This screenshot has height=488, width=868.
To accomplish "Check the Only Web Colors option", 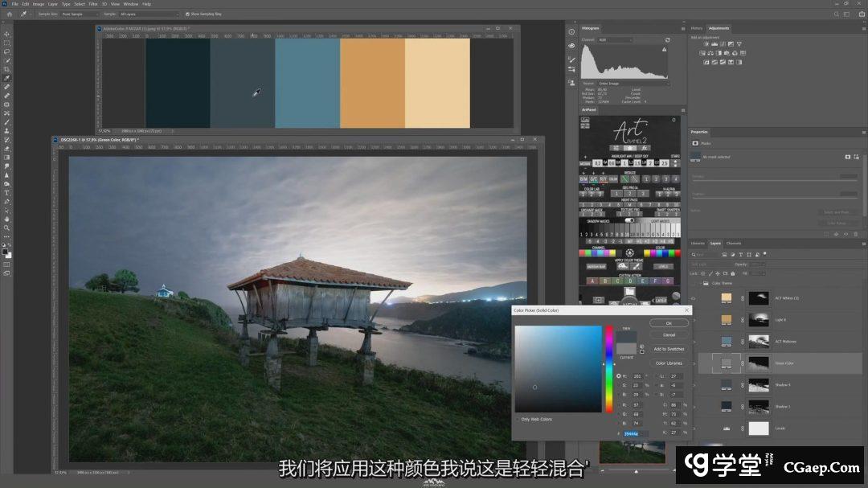I will point(518,419).
